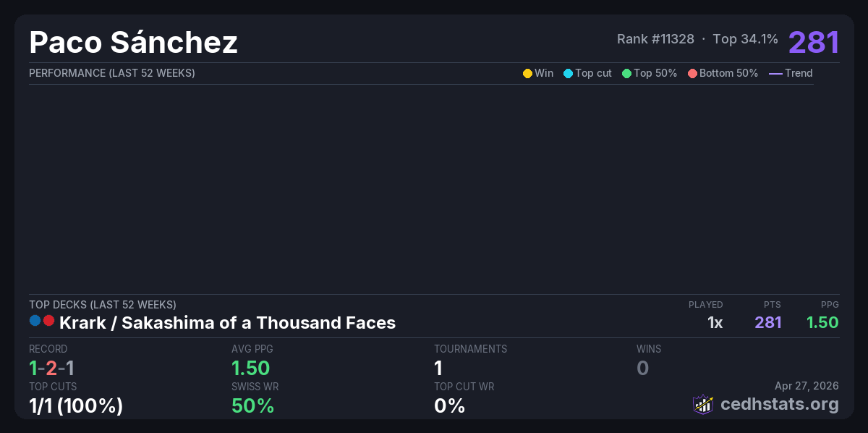This screenshot has width=868, height=433.
Task: Click the green Top 50% legend dot
Action: tap(626, 73)
